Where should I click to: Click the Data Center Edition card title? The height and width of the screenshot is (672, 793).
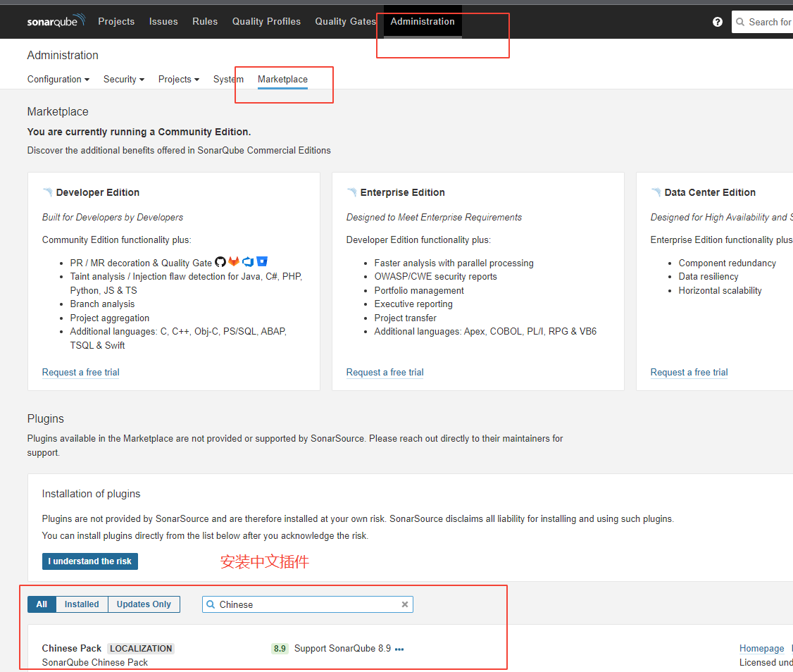click(x=710, y=192)
